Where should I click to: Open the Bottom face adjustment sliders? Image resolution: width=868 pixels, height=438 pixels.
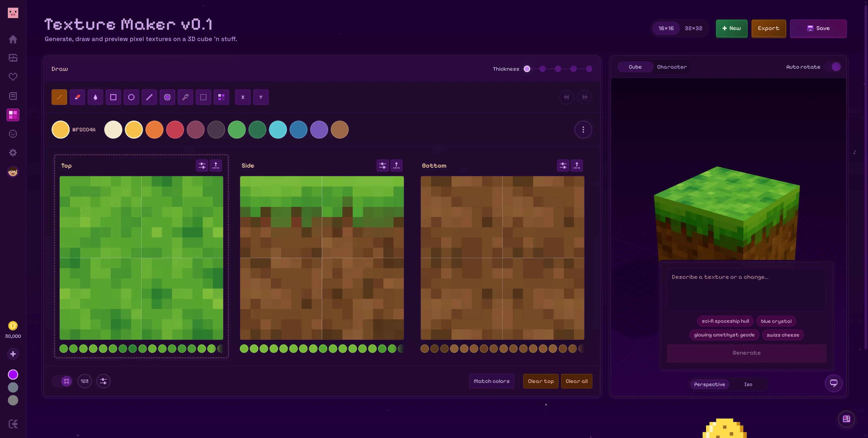point(563,165)
